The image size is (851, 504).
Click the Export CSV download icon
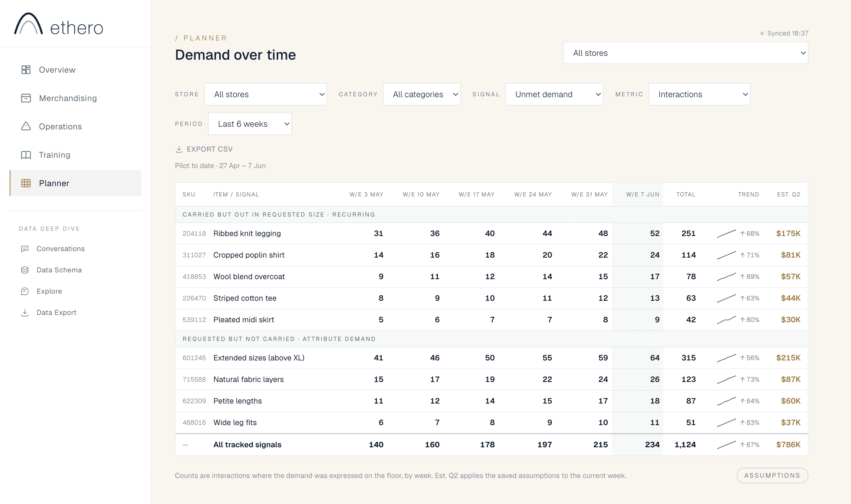click(179, 149)
